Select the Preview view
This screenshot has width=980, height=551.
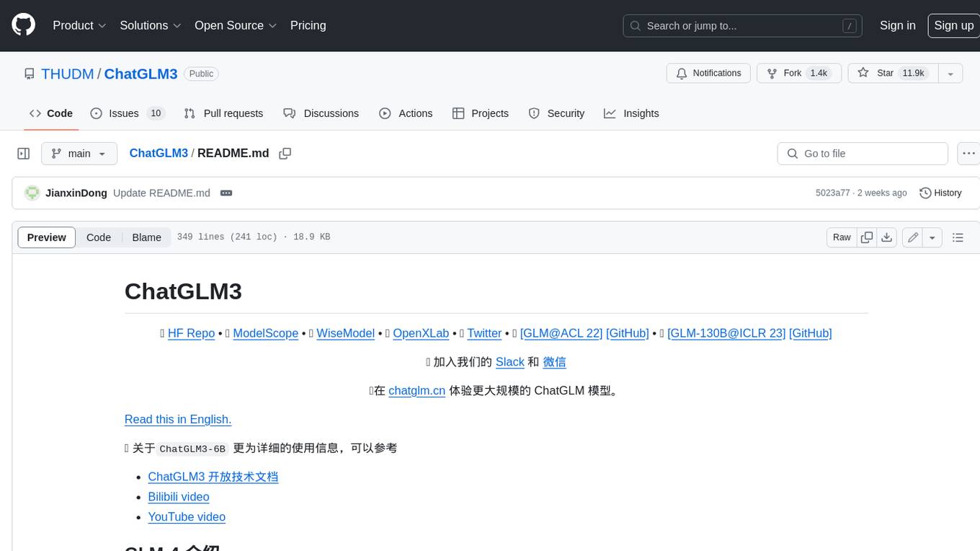coord(47,237)
